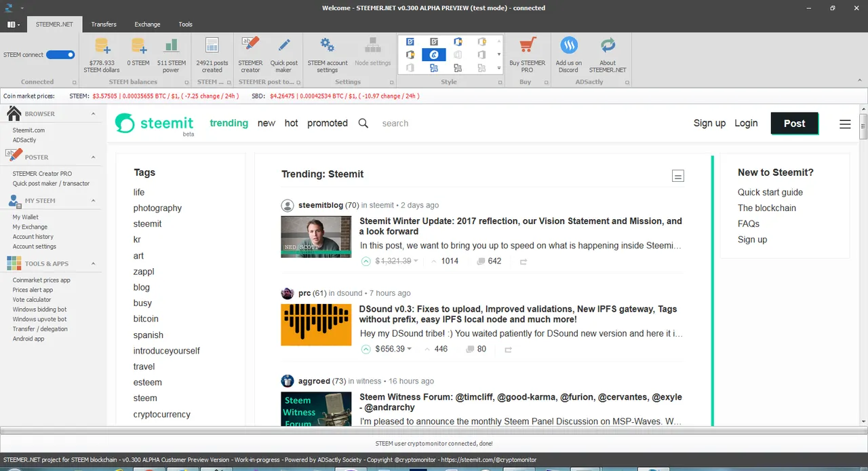The width and height of the screenshot is (868, 471).
Task: Collapse the MY STEEM sidebar section
Action: click(x=94, y=201)
